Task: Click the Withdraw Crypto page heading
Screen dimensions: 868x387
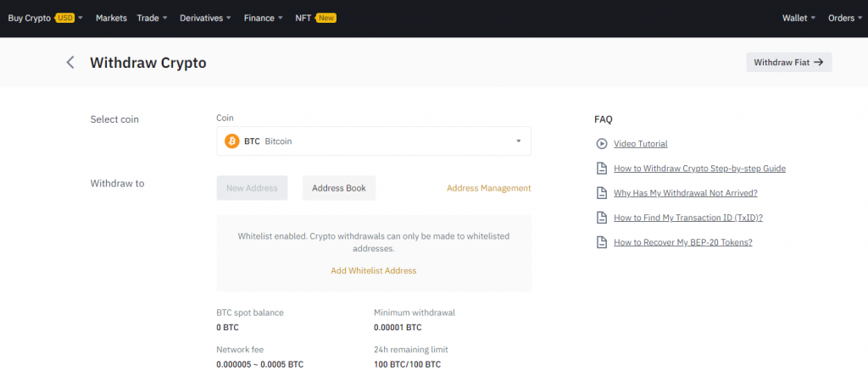Action: click(x=148, y=63)
